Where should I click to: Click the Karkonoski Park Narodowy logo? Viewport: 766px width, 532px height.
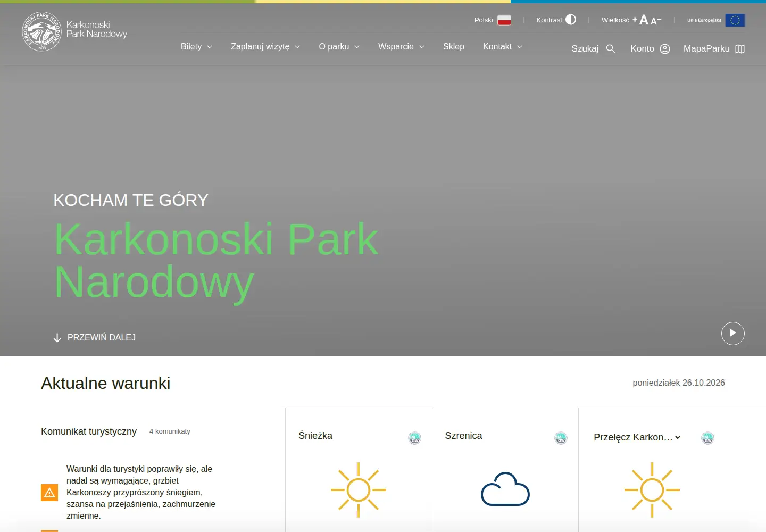click(74, 32)
